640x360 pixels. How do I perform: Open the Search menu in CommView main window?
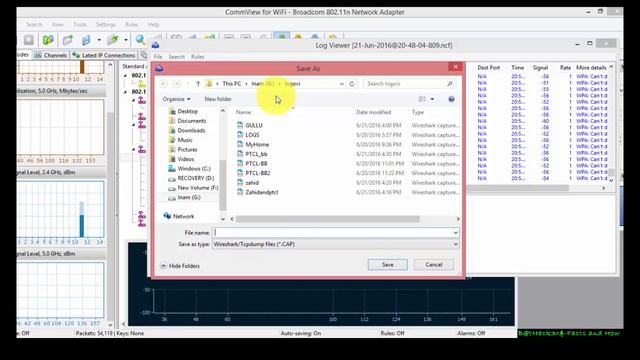pos(34,24)
